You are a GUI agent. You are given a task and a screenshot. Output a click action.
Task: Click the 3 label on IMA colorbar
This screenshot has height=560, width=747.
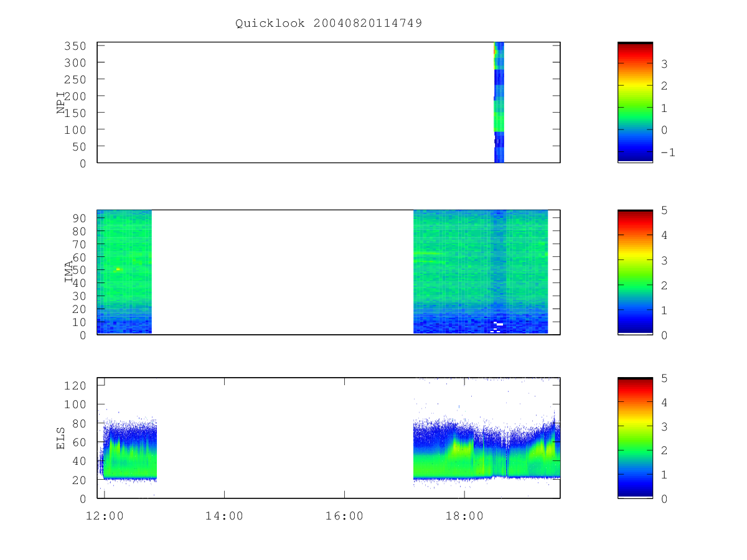tap(664, 260)
